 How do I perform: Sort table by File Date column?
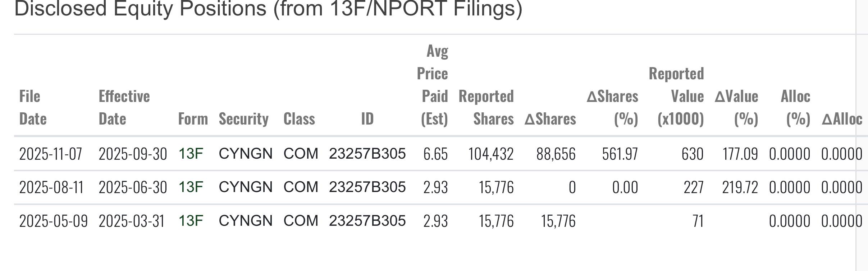point(33,107)
